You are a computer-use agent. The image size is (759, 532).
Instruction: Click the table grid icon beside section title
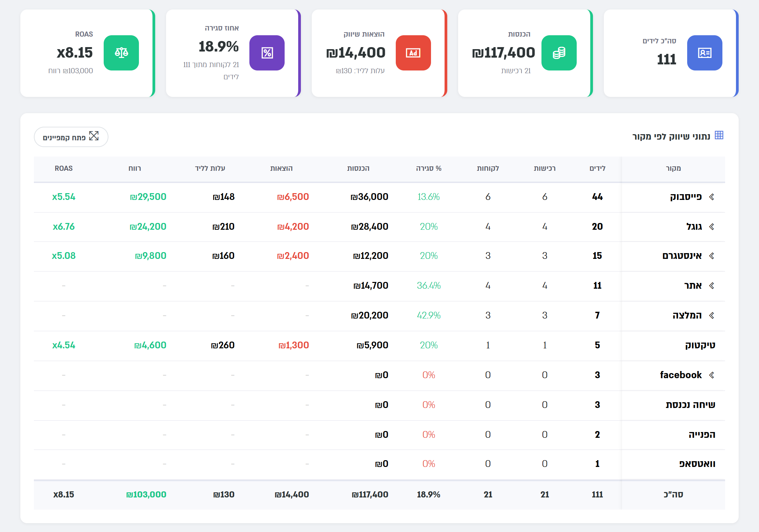click(x=719, y=135)
